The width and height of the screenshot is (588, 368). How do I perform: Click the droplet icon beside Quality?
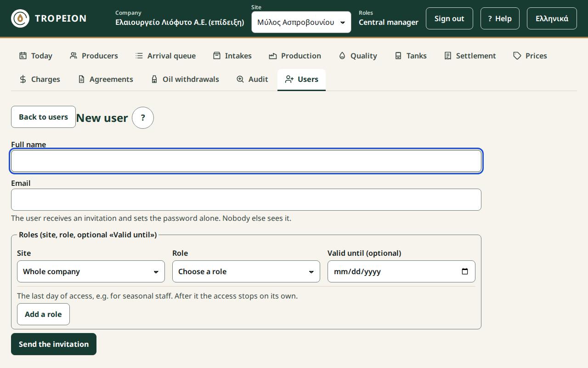click(x=342, y=56)
